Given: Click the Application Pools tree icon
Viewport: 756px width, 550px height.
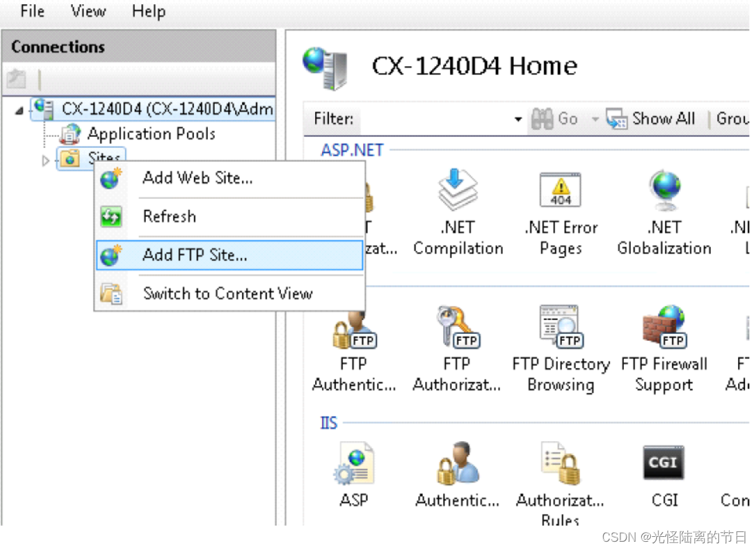Looking at the screenshot, I should (72, 134).
